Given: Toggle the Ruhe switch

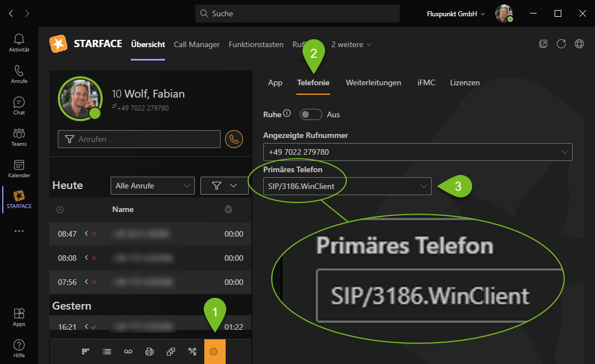Looking at the screenshot, I should tap(311, 114).
